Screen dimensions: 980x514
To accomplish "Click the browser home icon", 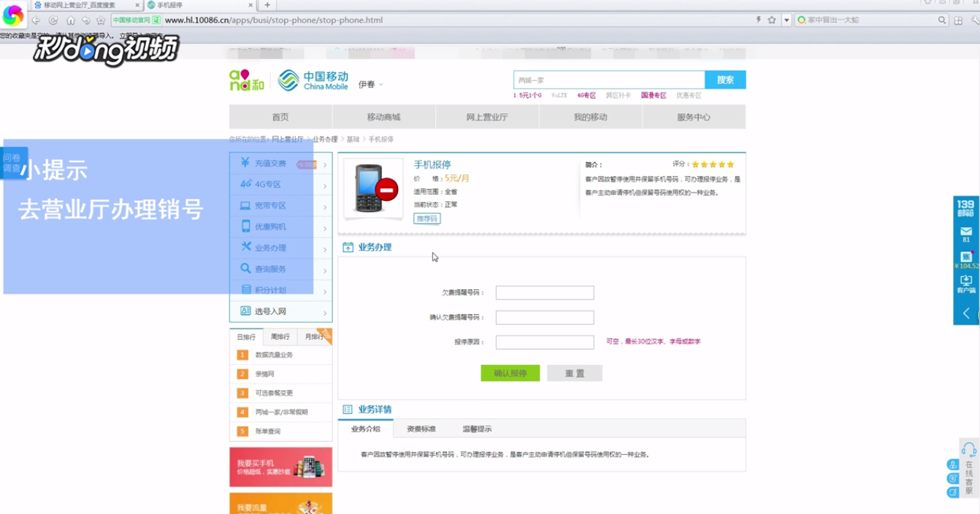I will (70, 20).
